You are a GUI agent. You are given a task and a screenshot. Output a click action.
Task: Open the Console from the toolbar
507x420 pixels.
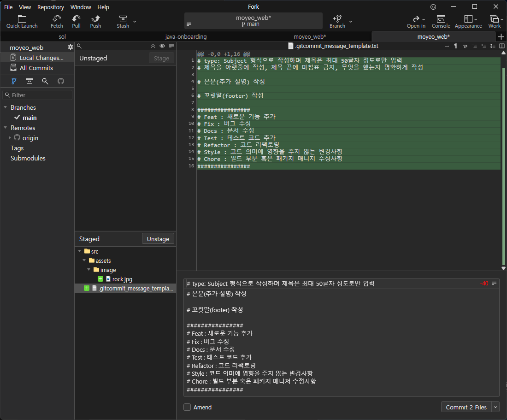coord(441,19)
